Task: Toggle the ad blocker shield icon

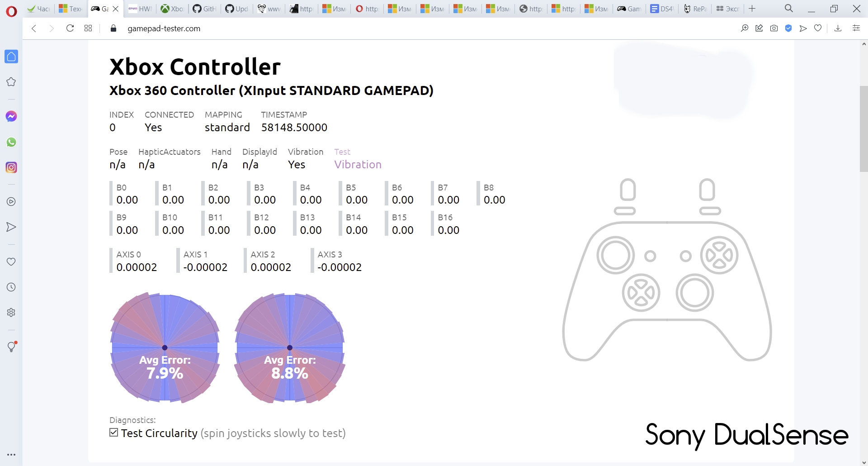Action: point(788,29)
